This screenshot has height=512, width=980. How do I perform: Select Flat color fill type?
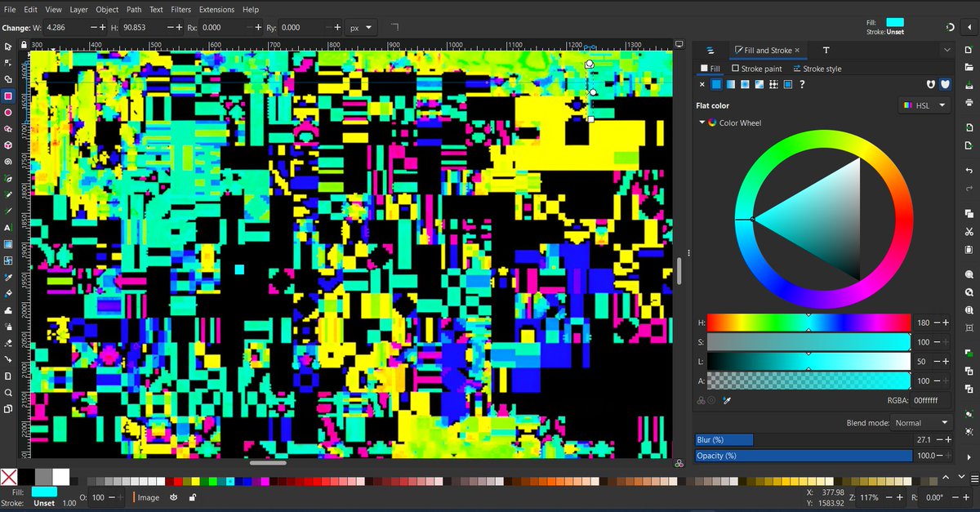tap(716, 84)
